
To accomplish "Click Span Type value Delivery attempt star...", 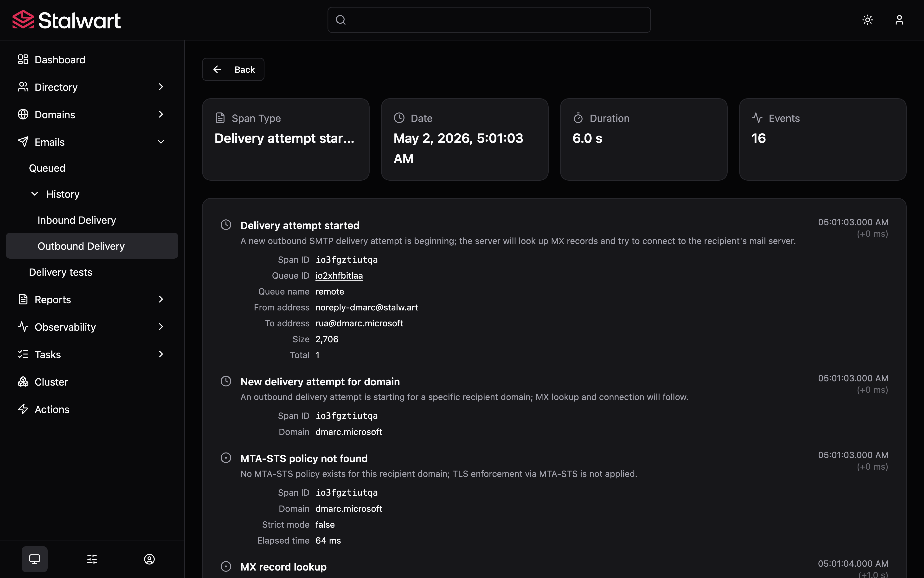I will 284,138.
